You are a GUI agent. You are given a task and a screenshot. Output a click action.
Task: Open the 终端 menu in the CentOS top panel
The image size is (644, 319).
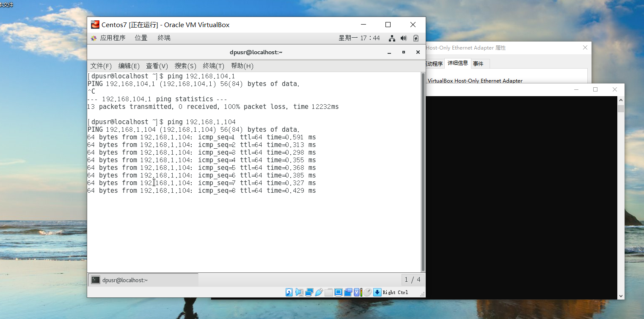(164, 38)
